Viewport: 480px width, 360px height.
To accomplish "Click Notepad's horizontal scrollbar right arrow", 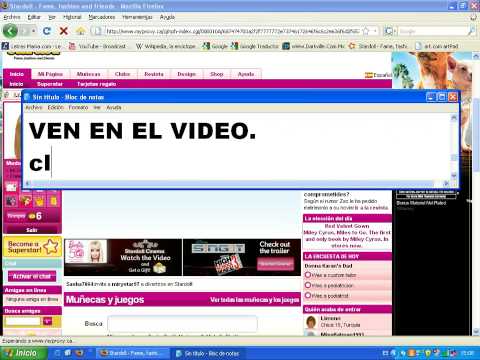I will 446,183.
